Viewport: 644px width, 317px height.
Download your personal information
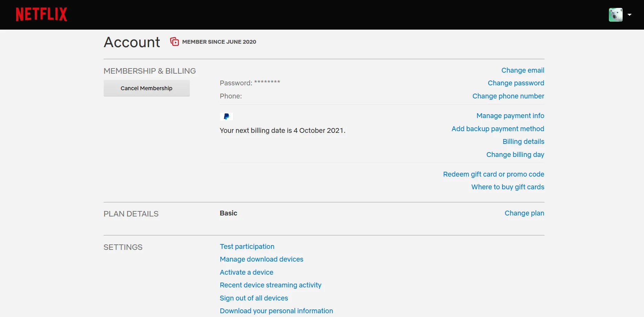(x=276, y=311)
